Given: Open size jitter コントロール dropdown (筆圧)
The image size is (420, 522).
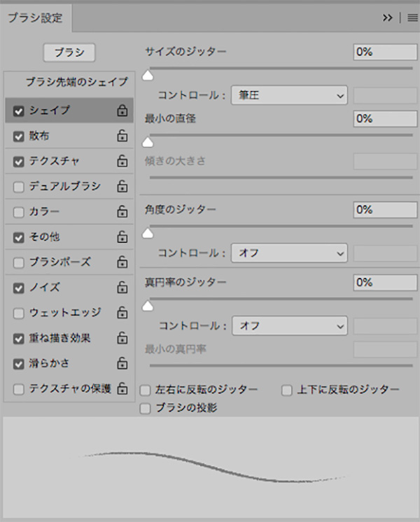Looking at the screenshot, I should [289, 95].
